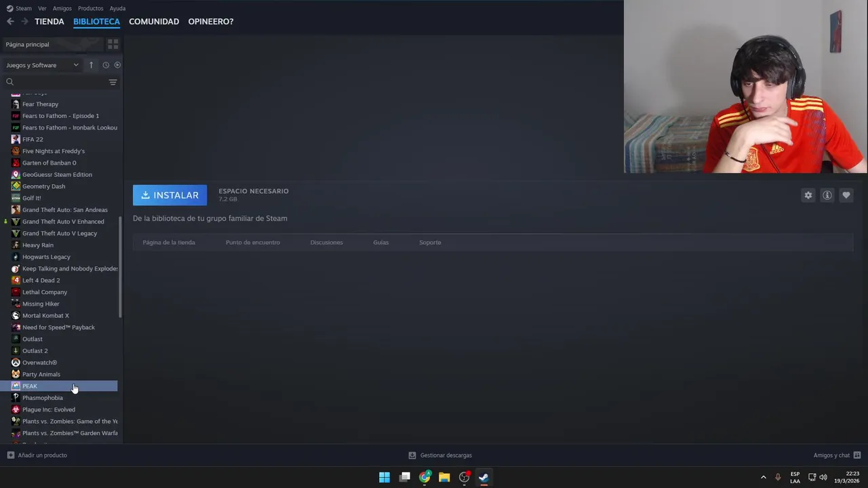
Task: Open friends and chat icon
Action: point(857,455)
